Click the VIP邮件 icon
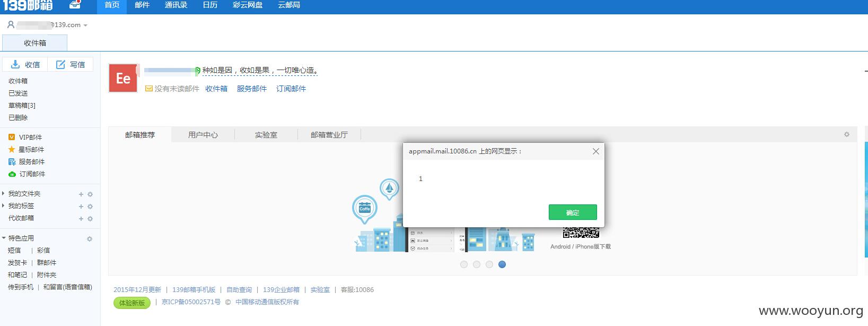The image size is (868, 326). point(12,137)
